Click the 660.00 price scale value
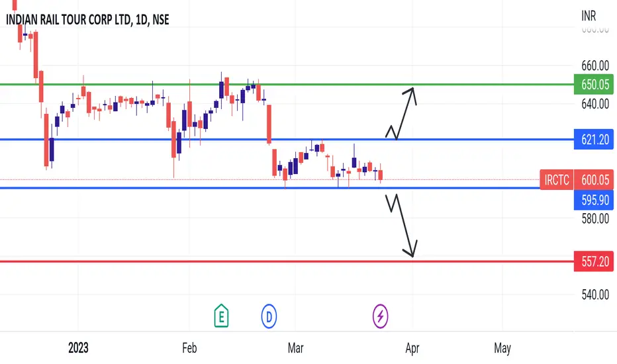Screen dimensions: 617x364 tap(595, 66)
